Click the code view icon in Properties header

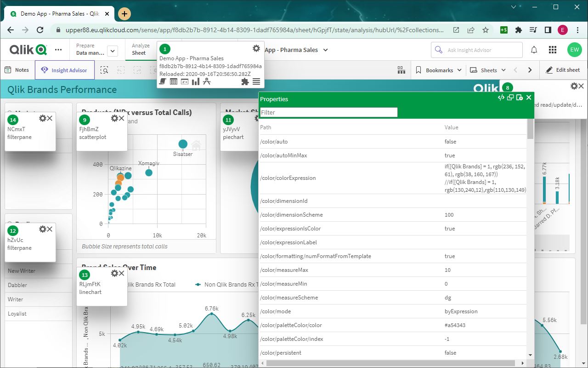(501, 98)
